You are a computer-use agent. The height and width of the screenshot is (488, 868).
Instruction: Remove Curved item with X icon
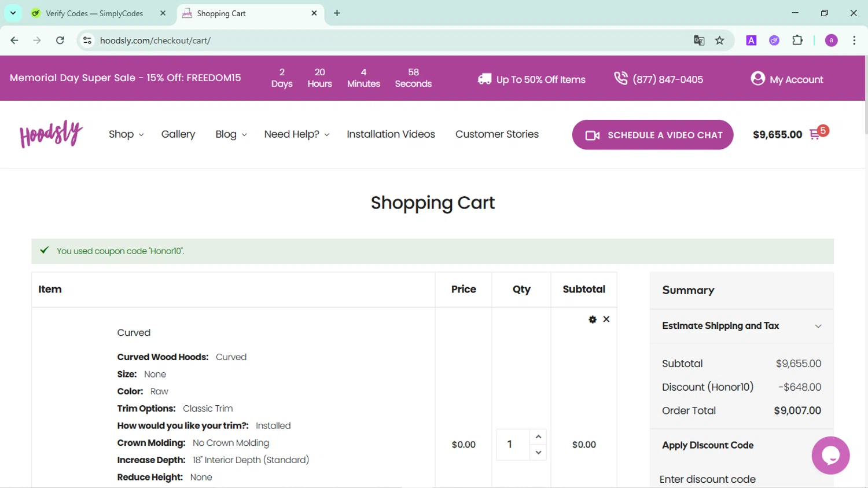point(606,319)
